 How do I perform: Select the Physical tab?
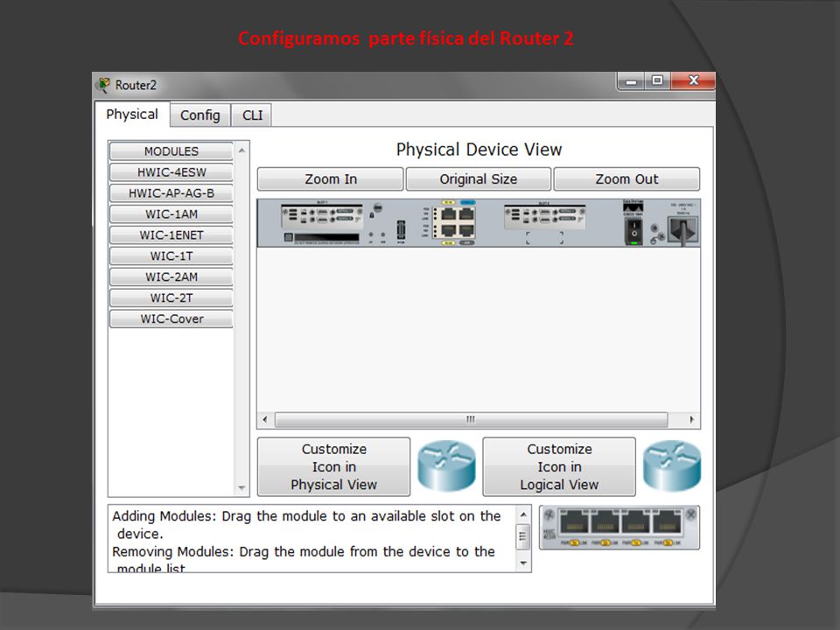[x=132, y=114]
